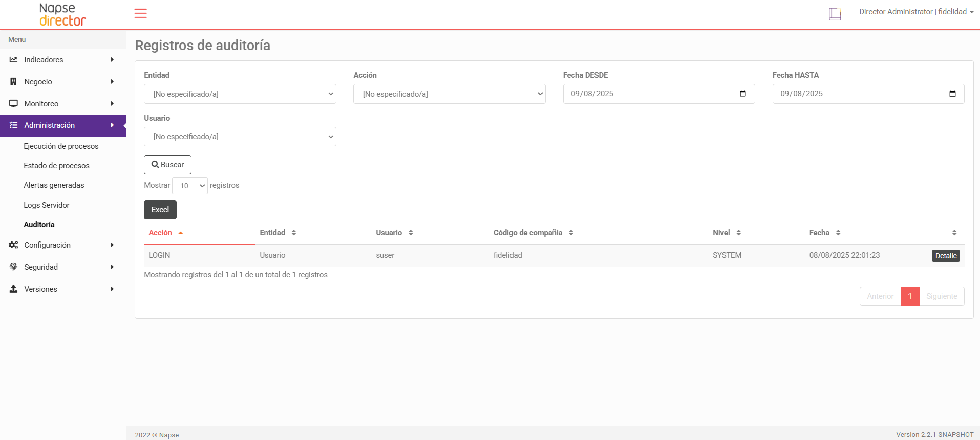
Task: Click the Seguridad fingerprint icon
Action: click(x=13, y=267)
